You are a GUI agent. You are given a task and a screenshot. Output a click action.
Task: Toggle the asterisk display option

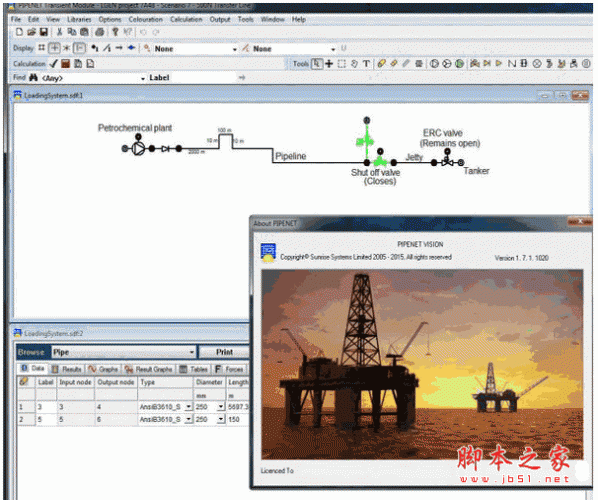(x=66, y=48)
